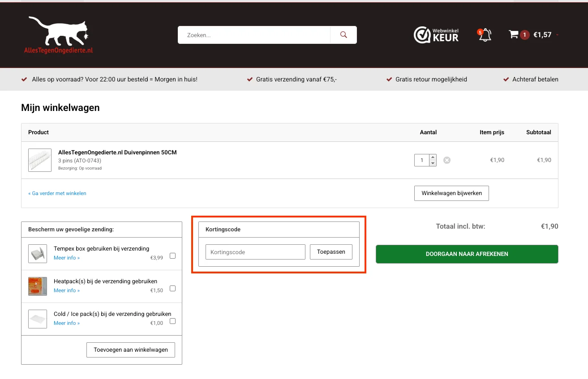Click the Heatpack thumbnail image
This screenshot has width=588, height=379.
tap(38, 286)
